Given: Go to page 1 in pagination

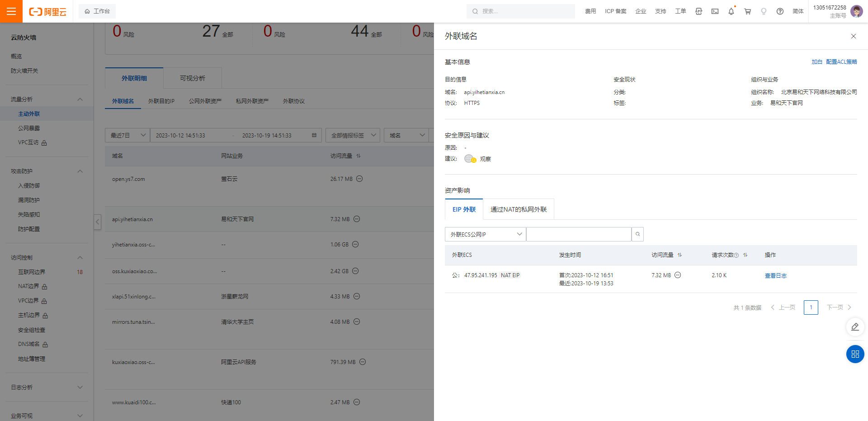Looking at the screenshot, I should tap(811, 307).
